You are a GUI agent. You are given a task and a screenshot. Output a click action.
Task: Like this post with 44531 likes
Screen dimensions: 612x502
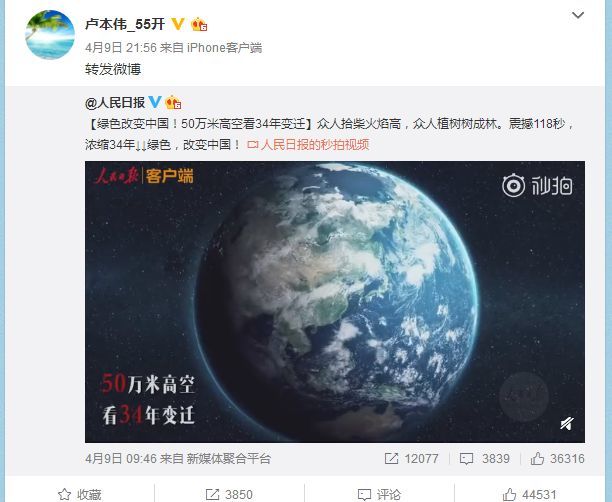click(529, 494)
